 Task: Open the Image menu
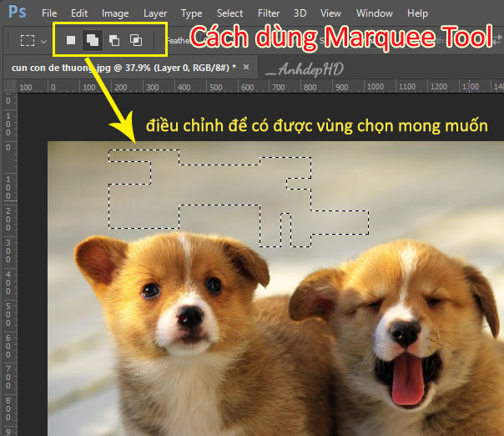(x=115, y=13)
